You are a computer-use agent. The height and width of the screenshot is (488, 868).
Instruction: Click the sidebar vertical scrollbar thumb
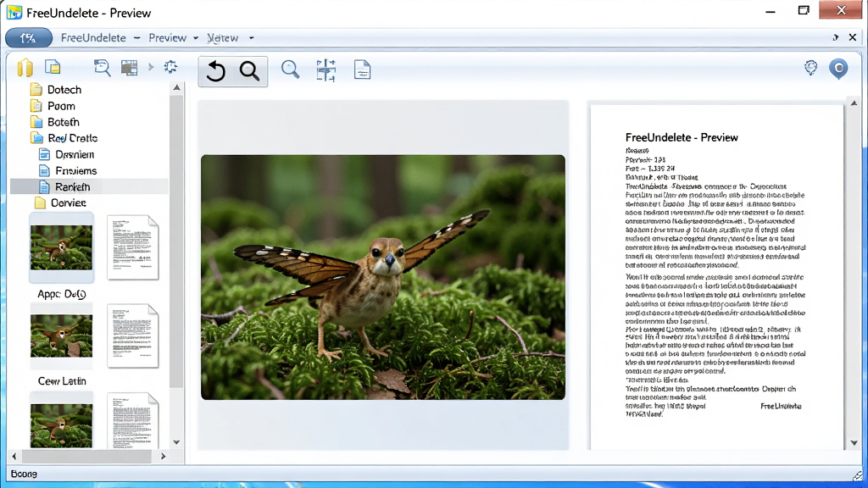[x=176, y=241]
